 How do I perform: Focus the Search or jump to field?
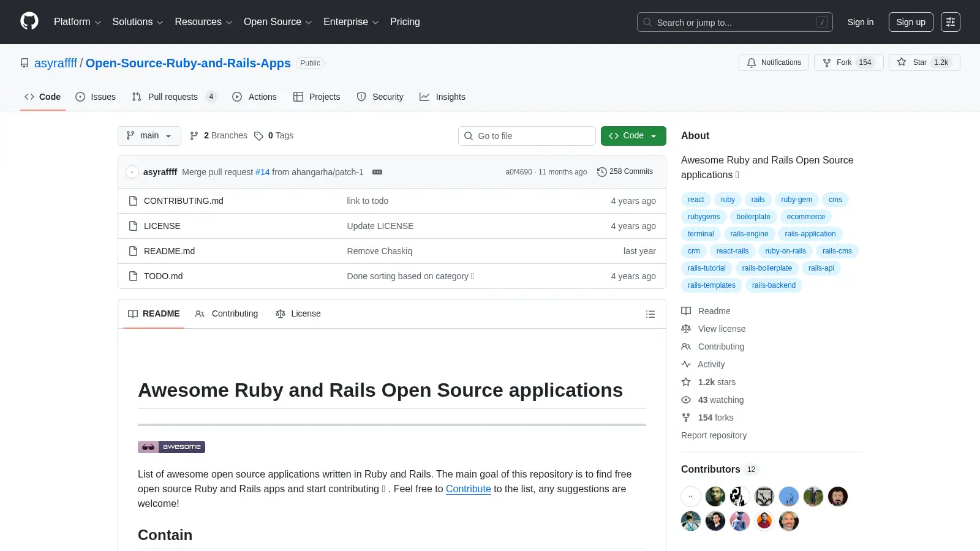[735, 22]
